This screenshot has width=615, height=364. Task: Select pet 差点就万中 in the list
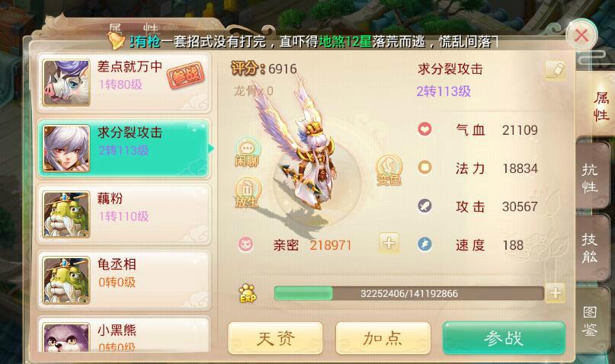[124, 83]
